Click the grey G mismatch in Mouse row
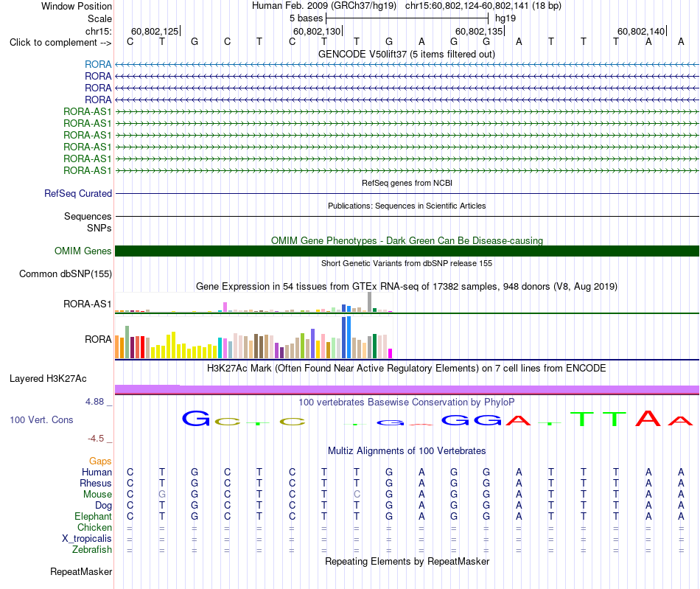 [x=162, y=495]
